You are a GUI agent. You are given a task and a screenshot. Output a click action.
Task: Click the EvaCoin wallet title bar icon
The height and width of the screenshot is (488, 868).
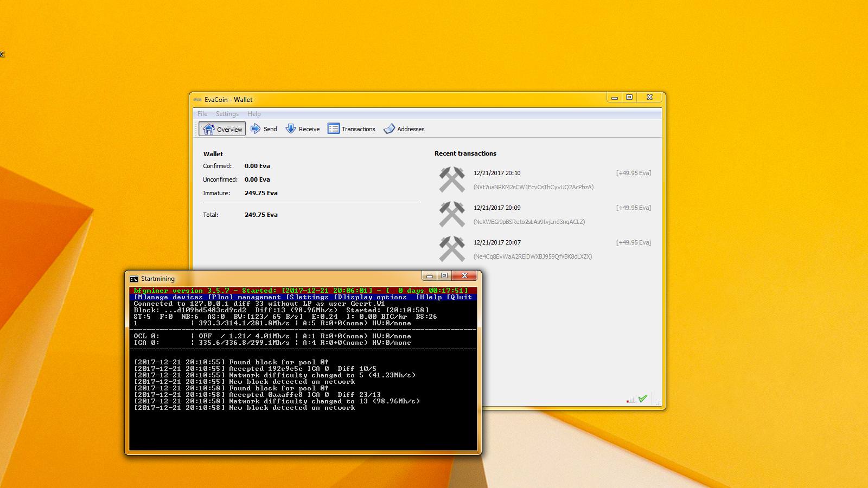[x=197, y=100]
